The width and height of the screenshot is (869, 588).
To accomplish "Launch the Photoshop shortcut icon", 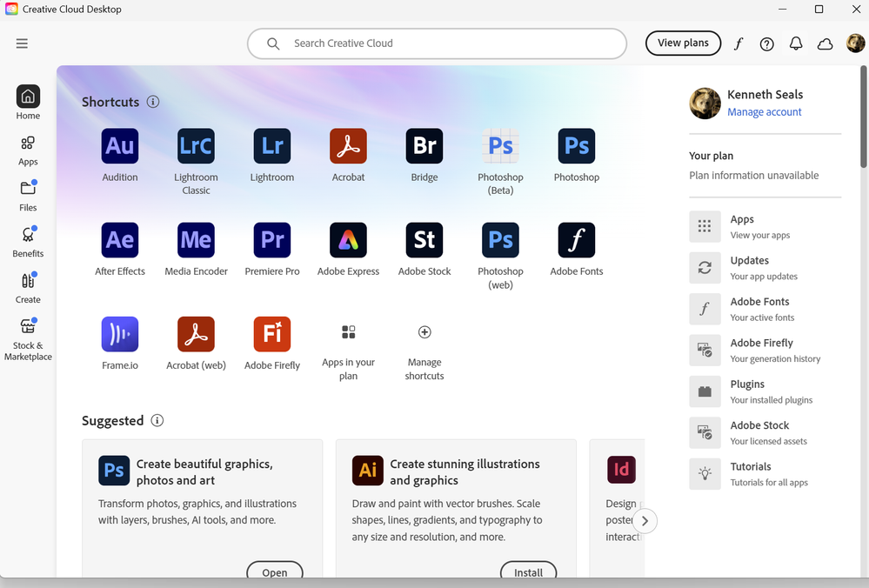I will [x=577, y=146].
